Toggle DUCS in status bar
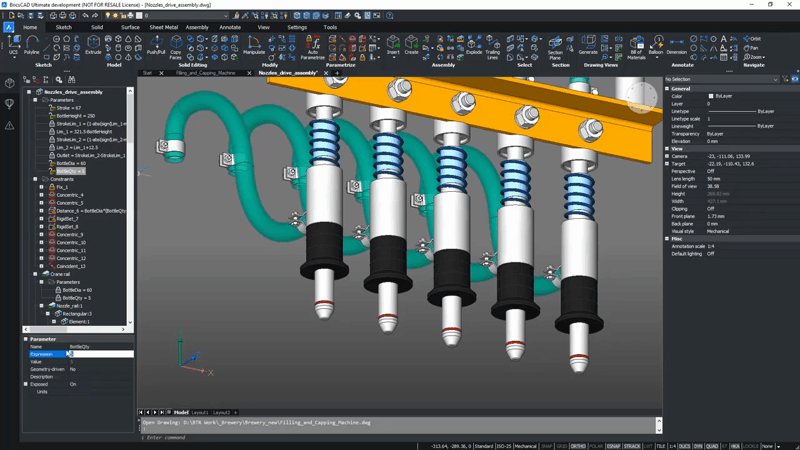 (x=685, y=446)
